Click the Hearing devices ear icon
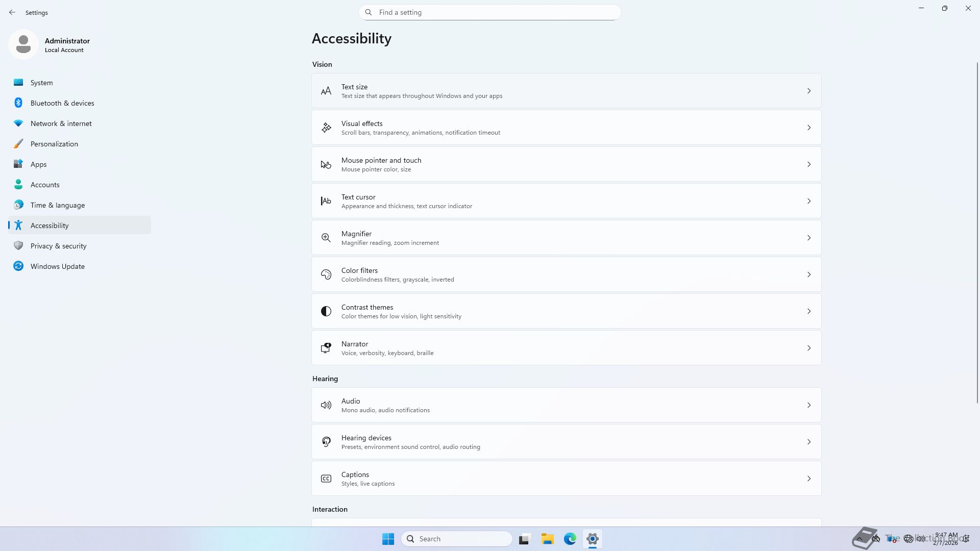 point(326,442)
